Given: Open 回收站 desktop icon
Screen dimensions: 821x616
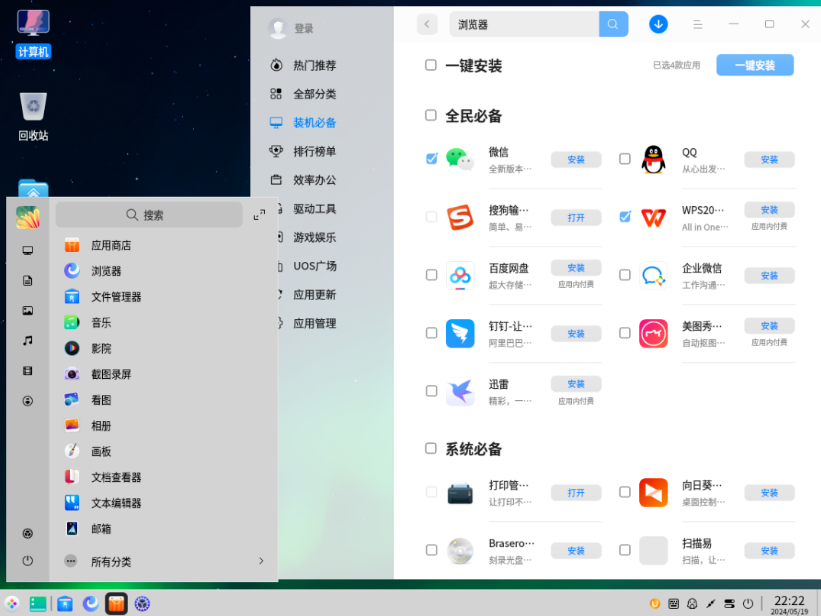Looking at the screenshot, I should point(33,116).
